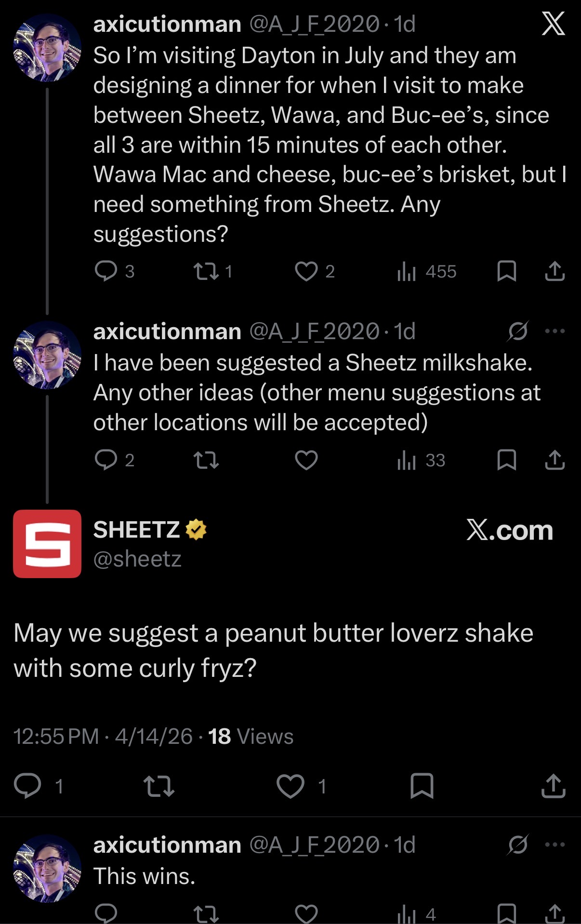This screenshot has width=581, height=924.
Task: Bookmark the Dayton dinner tweet
Action: coord(506,271)
